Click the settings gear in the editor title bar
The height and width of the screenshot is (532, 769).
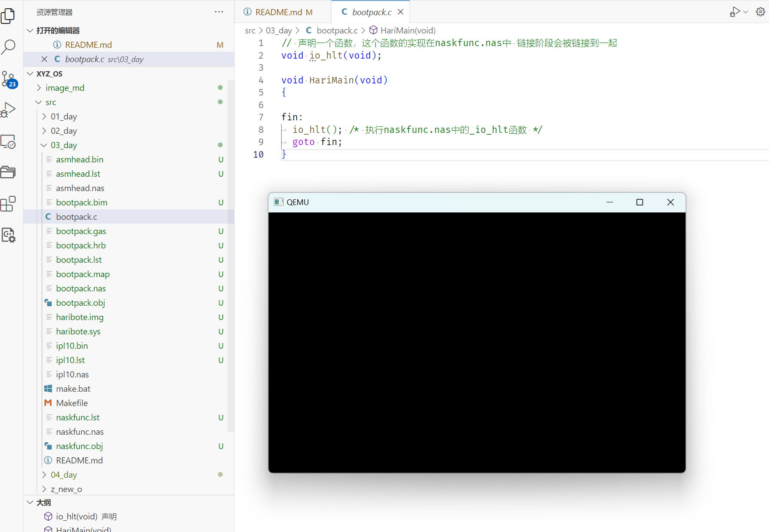760,12
